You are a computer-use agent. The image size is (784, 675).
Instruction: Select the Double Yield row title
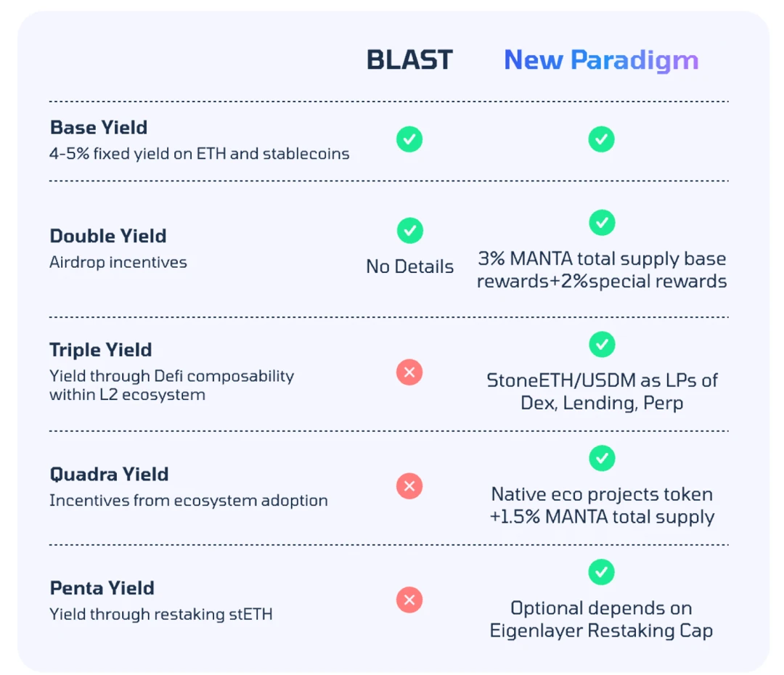point(108,236)
